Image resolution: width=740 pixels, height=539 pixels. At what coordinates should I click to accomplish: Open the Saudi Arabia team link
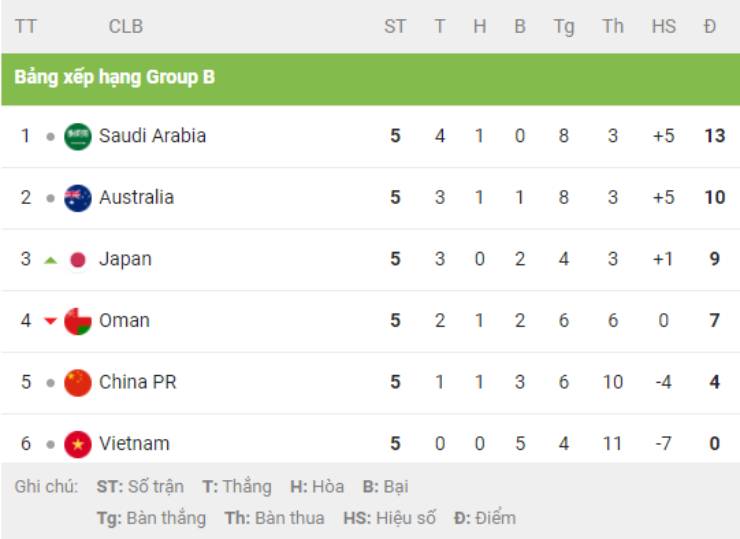pyautogui.click(x=152, y=136)
